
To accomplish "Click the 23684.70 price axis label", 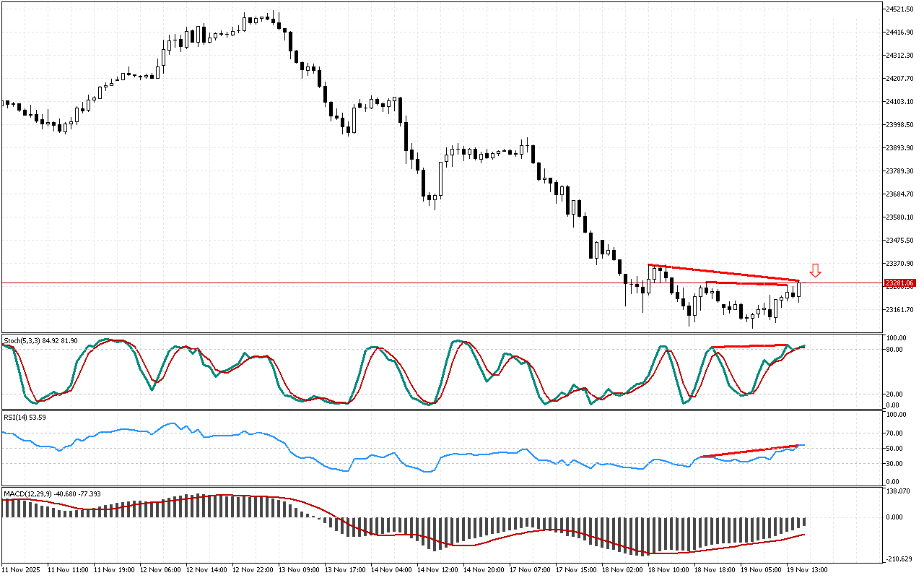I will click(899, 194).
